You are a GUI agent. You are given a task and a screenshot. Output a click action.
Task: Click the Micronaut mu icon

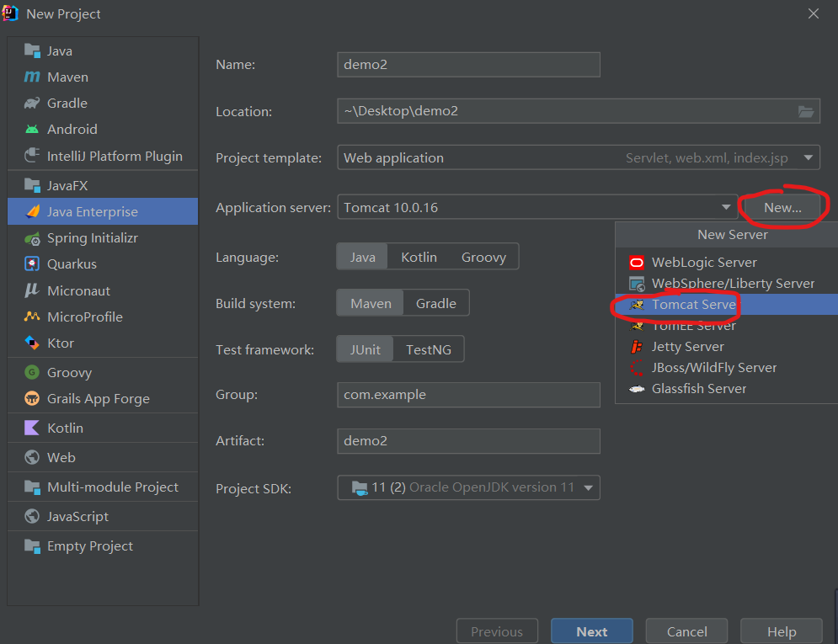click(32, 290)
